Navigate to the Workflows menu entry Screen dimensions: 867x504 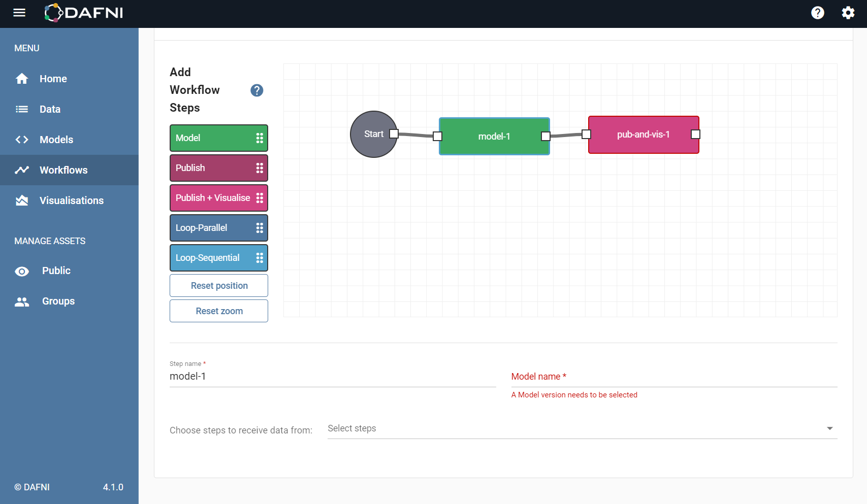coord(63,170)
